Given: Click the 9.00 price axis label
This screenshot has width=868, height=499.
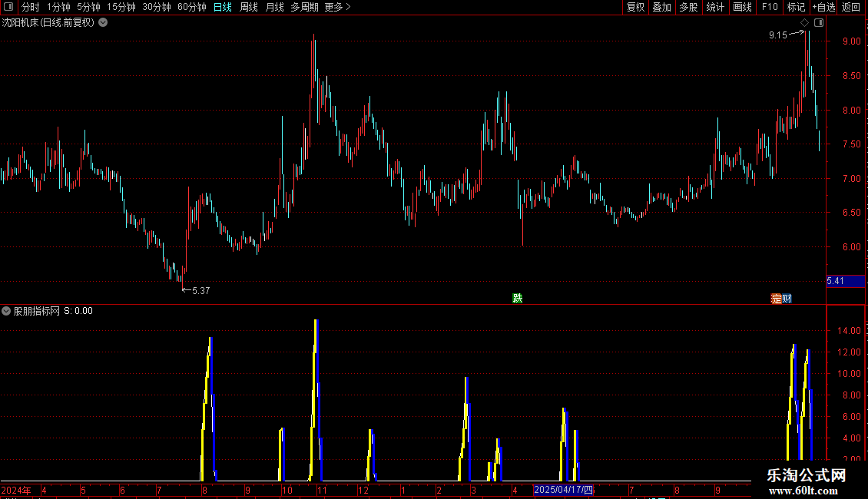Looking at the screenshot, I should click(x=851, y=41).
